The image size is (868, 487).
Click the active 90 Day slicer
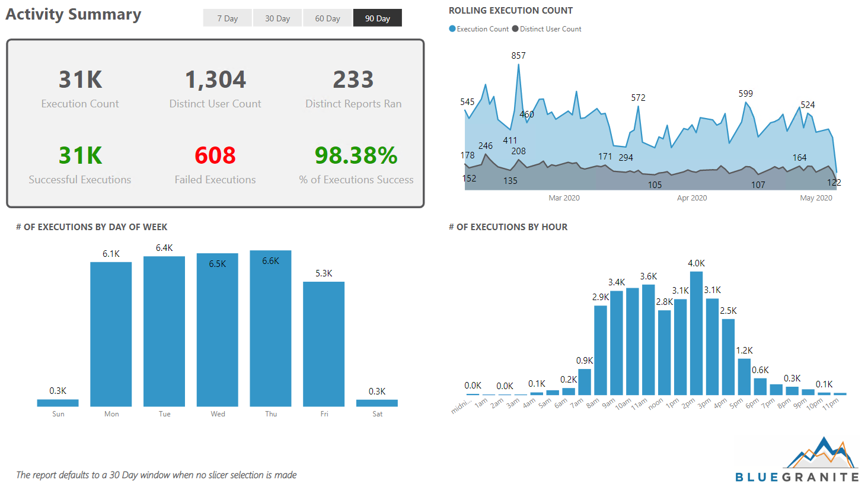click(378, 18)
